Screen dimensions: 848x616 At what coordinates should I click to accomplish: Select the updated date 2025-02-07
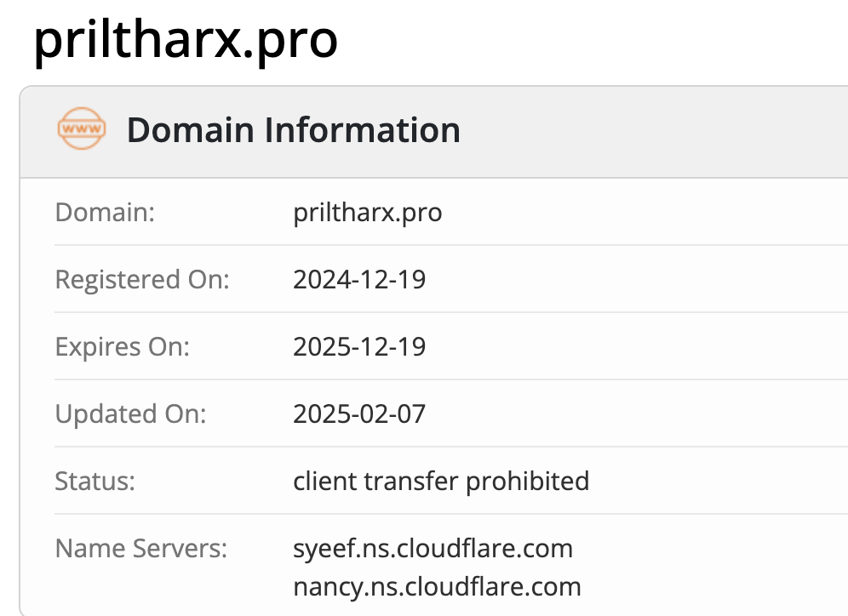(x=359, y=414)
